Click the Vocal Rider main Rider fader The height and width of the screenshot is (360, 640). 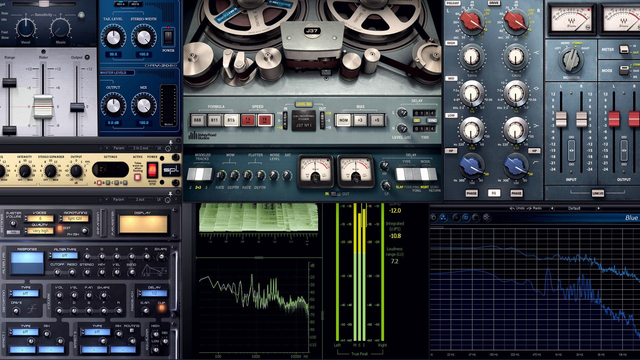[43, 106]
